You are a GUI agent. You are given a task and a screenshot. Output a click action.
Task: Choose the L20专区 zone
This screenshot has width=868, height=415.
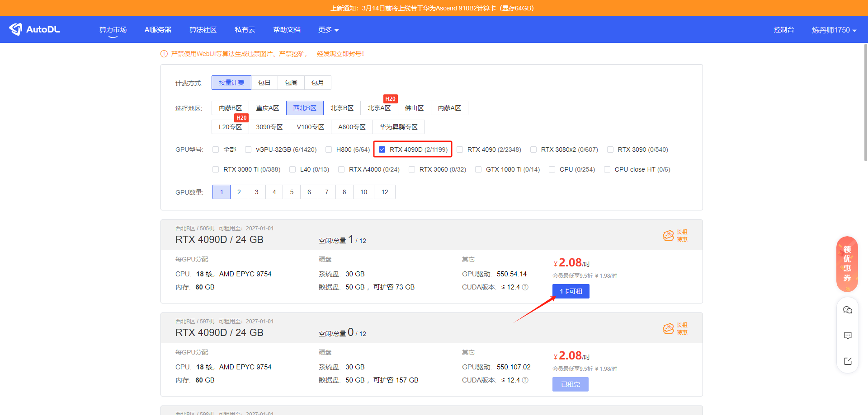[x=230, y=127]
